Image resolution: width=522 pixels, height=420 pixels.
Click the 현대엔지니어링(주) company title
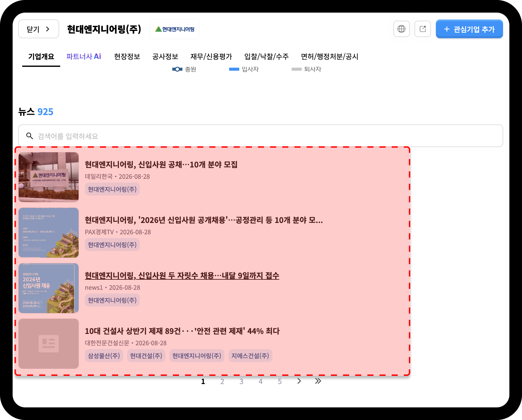tap(104, 29)
